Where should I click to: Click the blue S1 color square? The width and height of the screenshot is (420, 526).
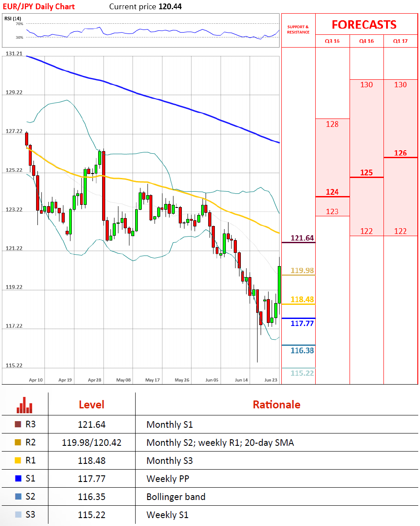[x=18, y=479]
